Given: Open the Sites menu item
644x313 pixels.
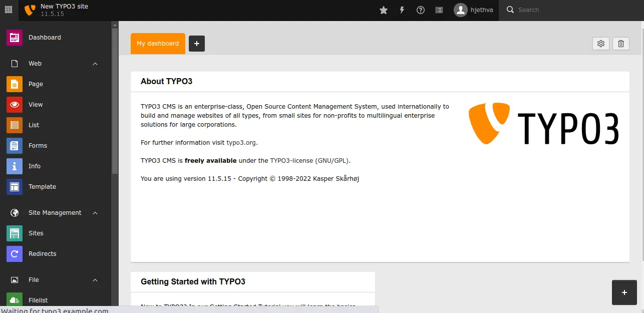Looking at the screenshot, I should coord(56,233).
